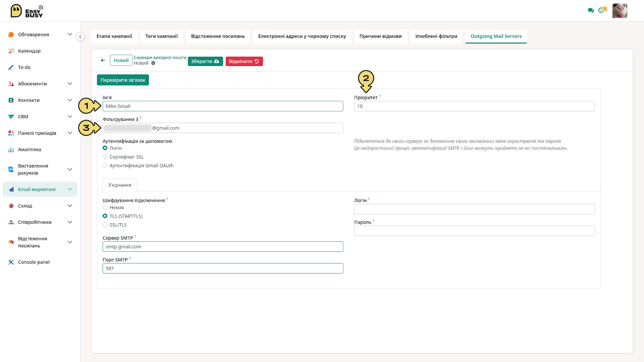Screen dimensions: 644x362
Task: Select Немає encryption radio option
Action: coord(105,207)
